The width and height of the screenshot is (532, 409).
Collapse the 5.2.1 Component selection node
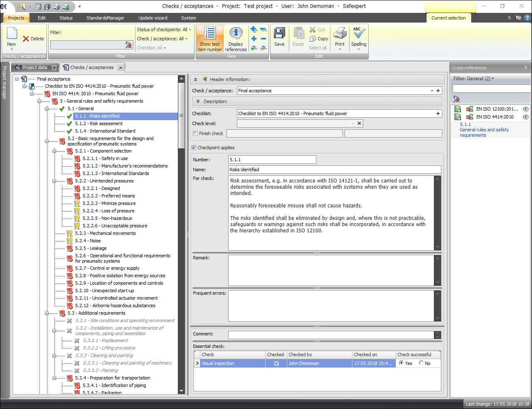(x=54, y=151)
